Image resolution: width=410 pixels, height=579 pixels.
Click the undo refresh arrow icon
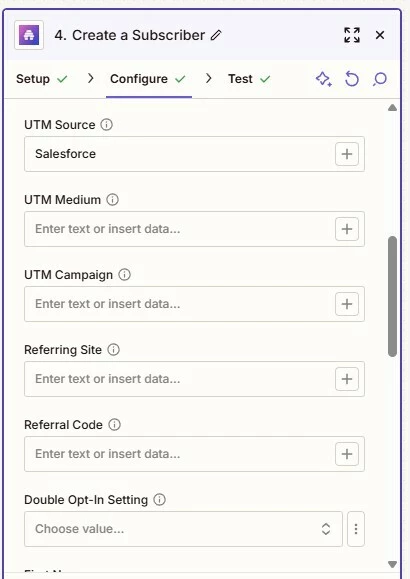(x=352, y=79)
